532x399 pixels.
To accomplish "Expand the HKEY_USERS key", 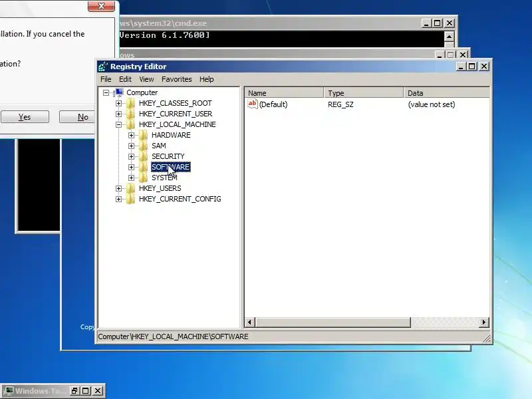I will pos(119,188).
